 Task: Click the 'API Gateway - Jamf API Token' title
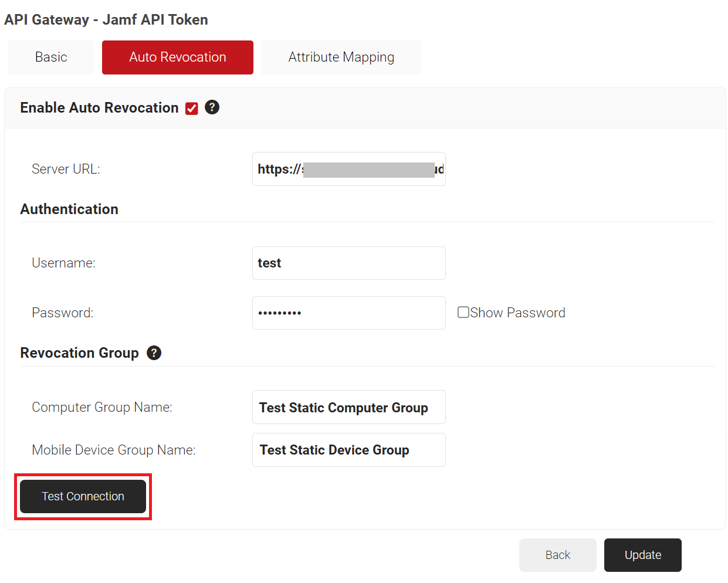pos(106,19)
